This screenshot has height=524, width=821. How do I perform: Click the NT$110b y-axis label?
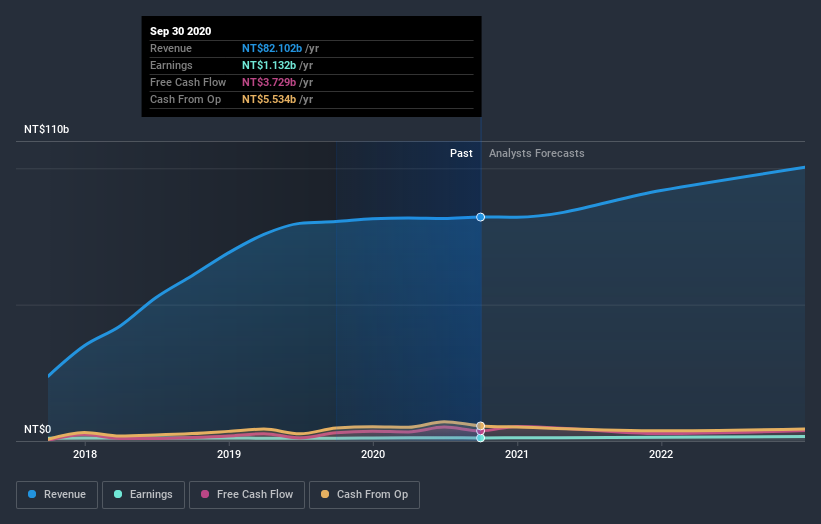point(47,129)
